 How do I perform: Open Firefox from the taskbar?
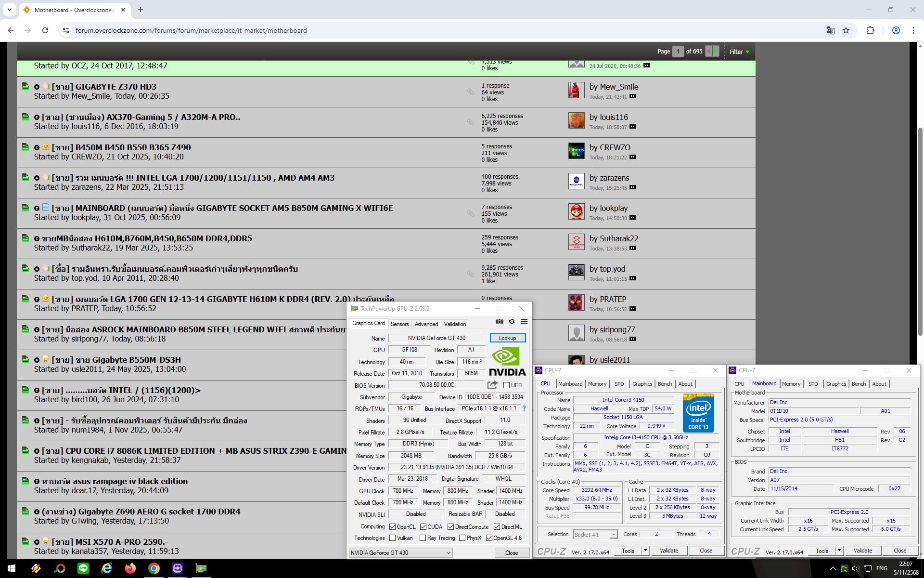[130, 568]
